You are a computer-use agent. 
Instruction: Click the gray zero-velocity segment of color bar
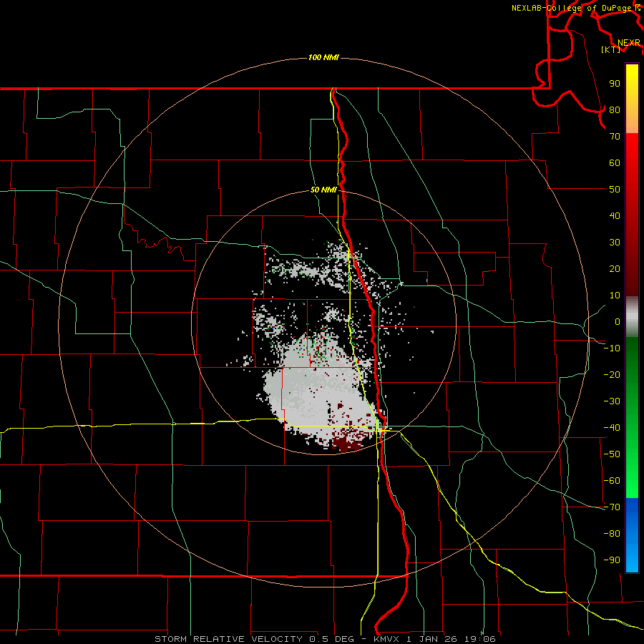(632, 317)
